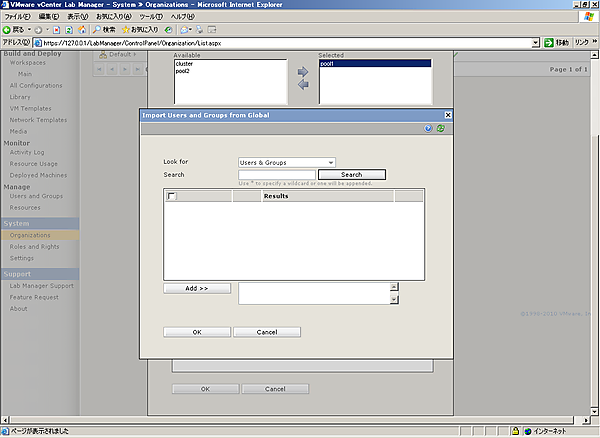Image resolution: width=600 pixels, height=438 pixels.
Task: Close the Import Users and Groups dialog
Action: [448, 115]
